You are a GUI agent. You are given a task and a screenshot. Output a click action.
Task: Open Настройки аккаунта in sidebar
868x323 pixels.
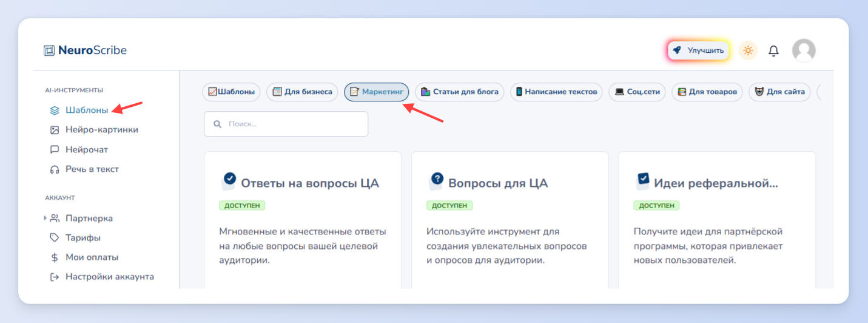(x=102, y=277)
